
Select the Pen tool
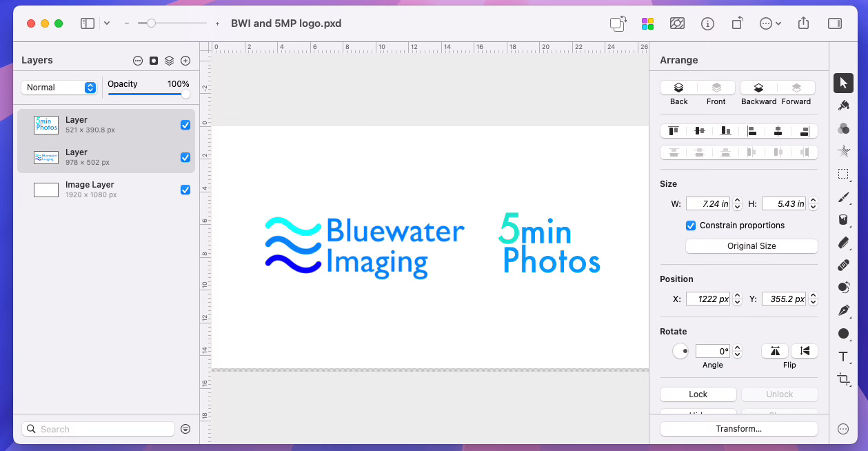(843, 310)
